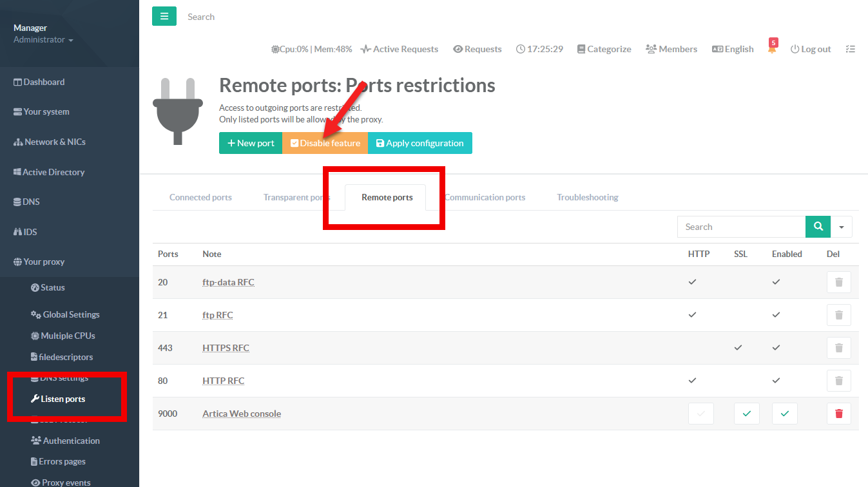Click the Disable feature button
Screen dimensions: 868x487
[x=325, y=143]
